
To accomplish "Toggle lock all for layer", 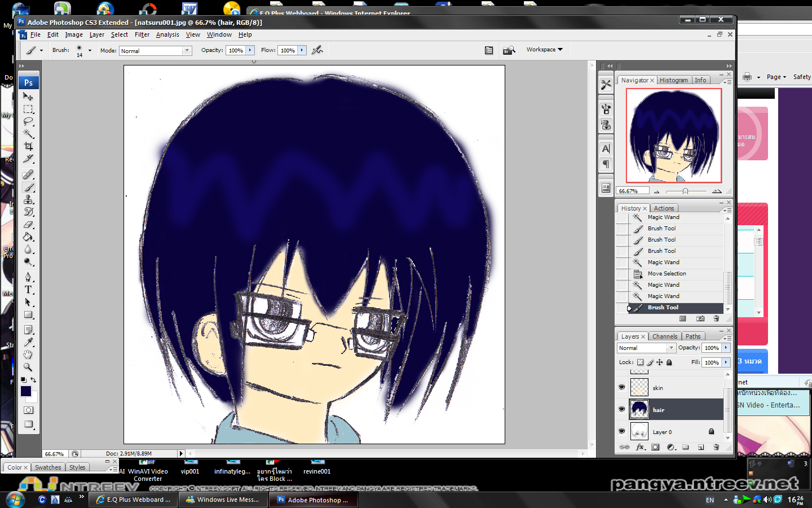I will pyautogui.click(x=669, y=362).
